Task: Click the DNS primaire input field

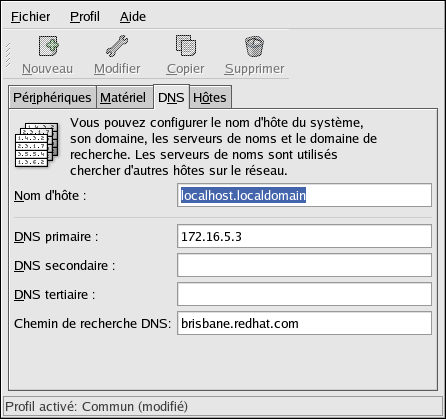Action: coord(304,236)
